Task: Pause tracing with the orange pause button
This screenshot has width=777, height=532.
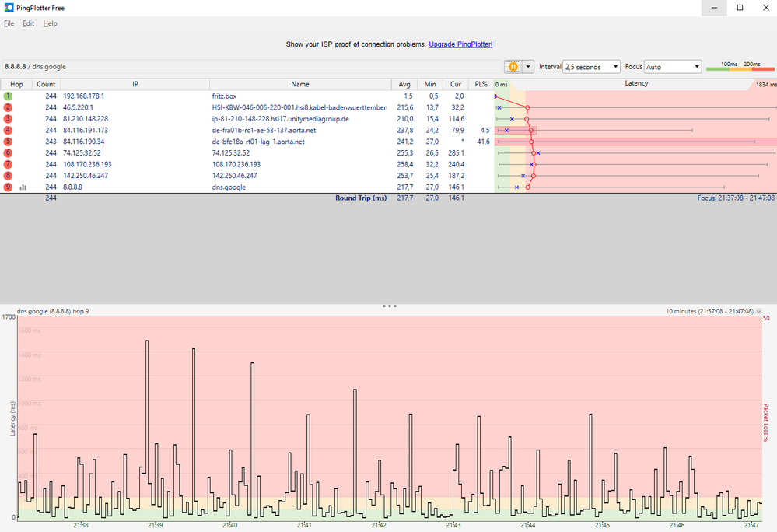Action: click(513, 66)
